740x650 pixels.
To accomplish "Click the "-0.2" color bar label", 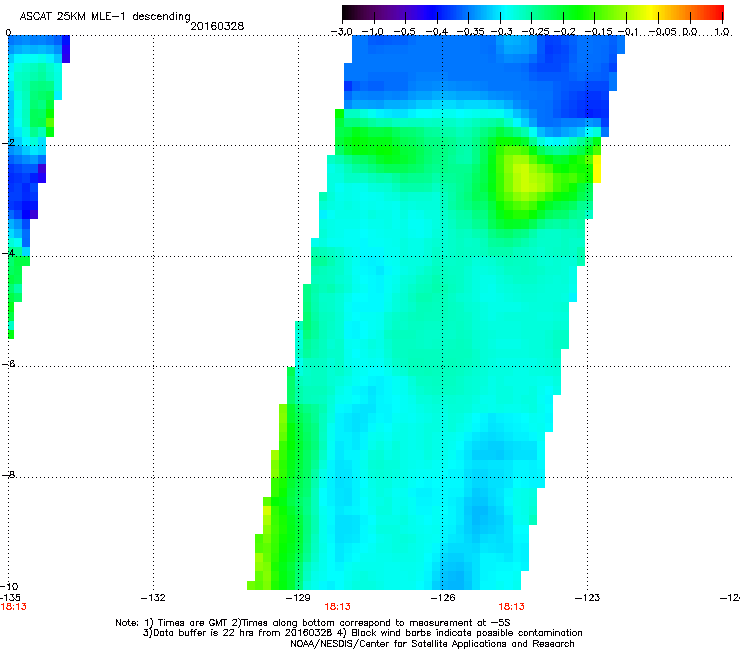I will (564, 32).
